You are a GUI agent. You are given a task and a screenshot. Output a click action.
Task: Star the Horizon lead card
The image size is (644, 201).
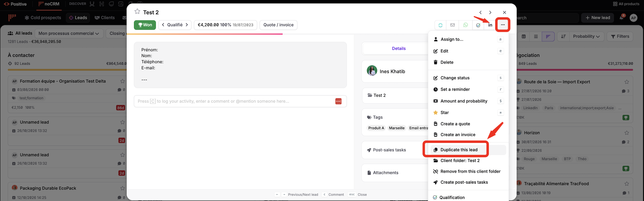tap(627, 133)
